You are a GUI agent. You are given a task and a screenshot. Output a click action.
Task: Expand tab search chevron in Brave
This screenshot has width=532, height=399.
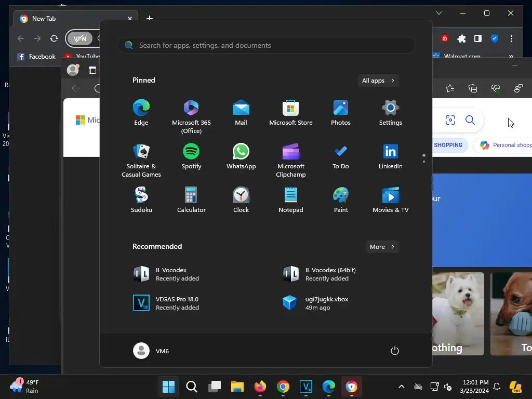[438, 13]
